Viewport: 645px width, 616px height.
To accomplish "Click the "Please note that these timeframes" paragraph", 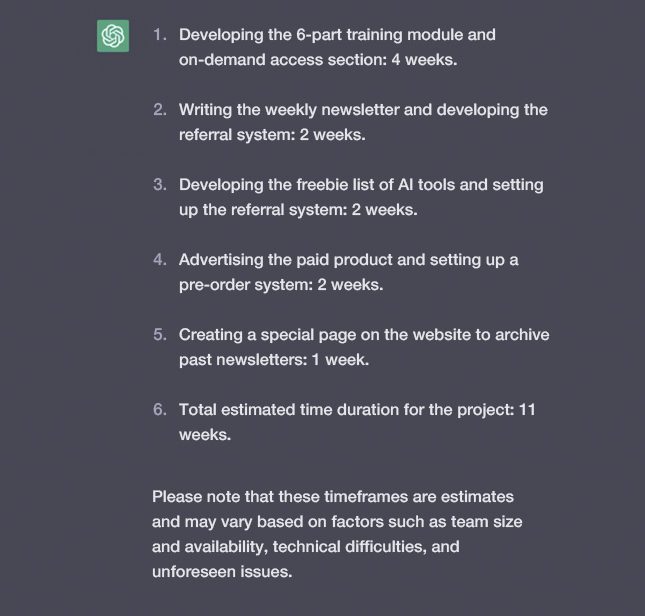I will click(337, 534).
